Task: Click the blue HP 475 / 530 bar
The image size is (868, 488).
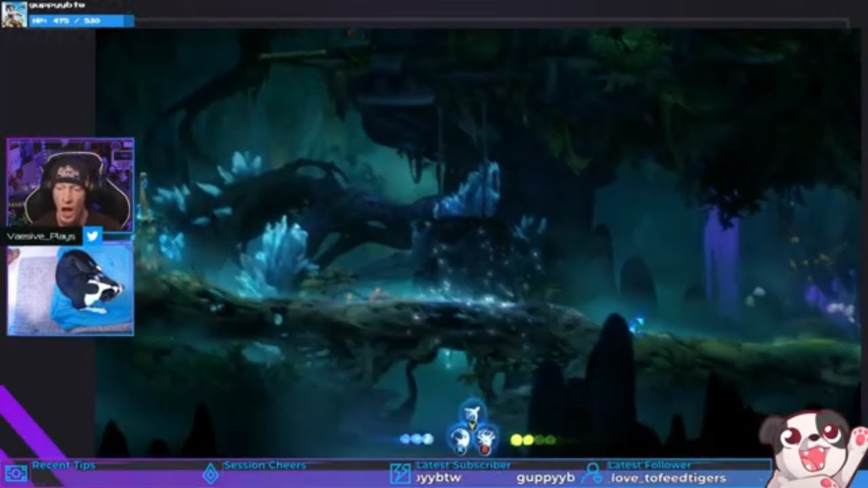Action: tap(81, 21)
